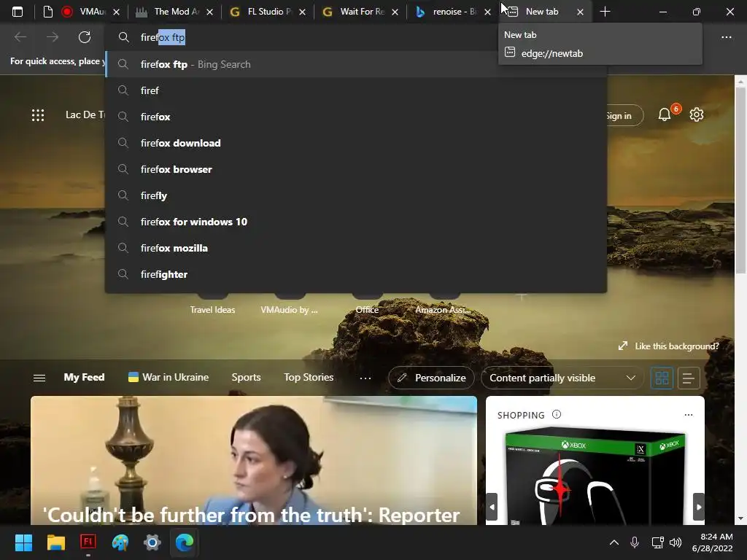This screenshot has width=747, height=560.
Task: Close the renoise Bing tab
Action: click(487, 12)
